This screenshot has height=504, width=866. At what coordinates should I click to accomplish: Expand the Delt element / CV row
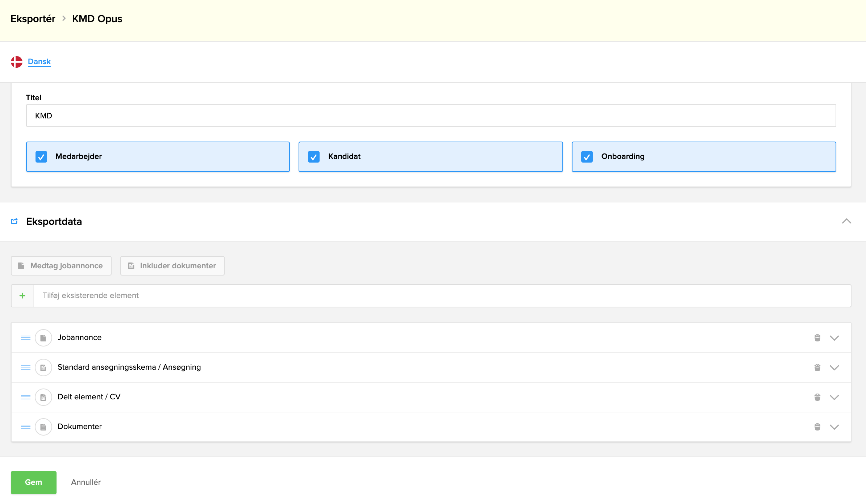point(834,397)
